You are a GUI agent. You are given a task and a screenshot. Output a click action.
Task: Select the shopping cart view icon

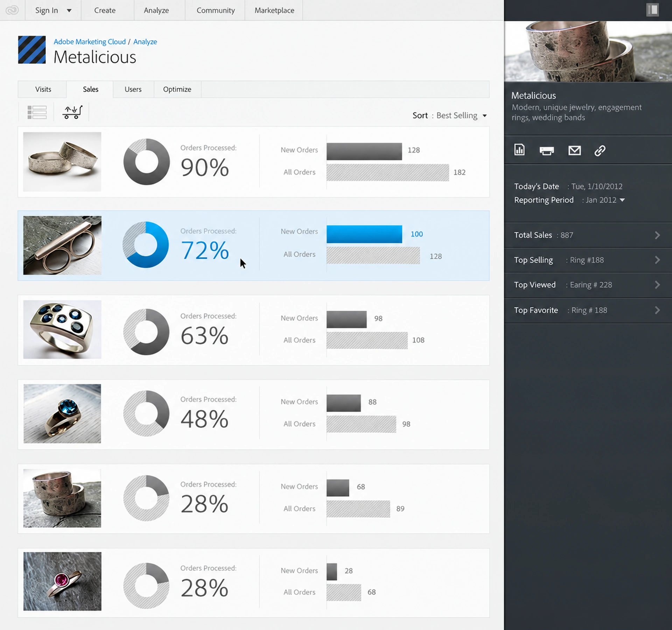[x=72, y=112]
